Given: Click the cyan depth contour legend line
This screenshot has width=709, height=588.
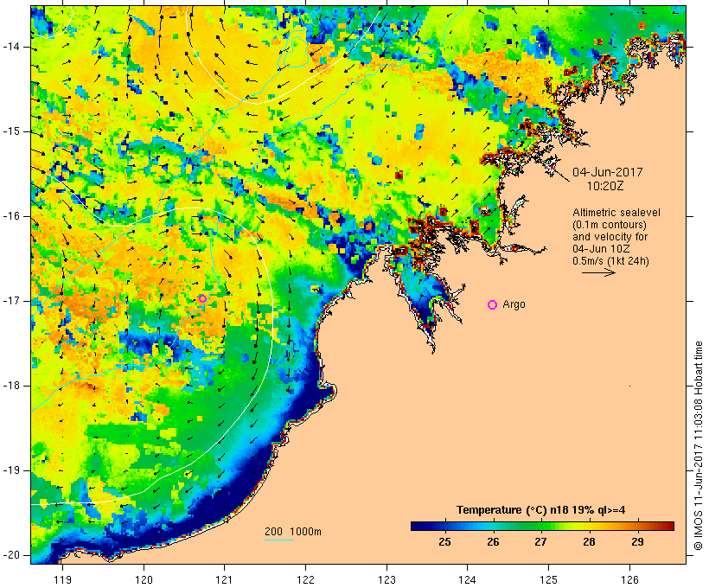Looking at the screenshot, I should (x=279, y=540).
